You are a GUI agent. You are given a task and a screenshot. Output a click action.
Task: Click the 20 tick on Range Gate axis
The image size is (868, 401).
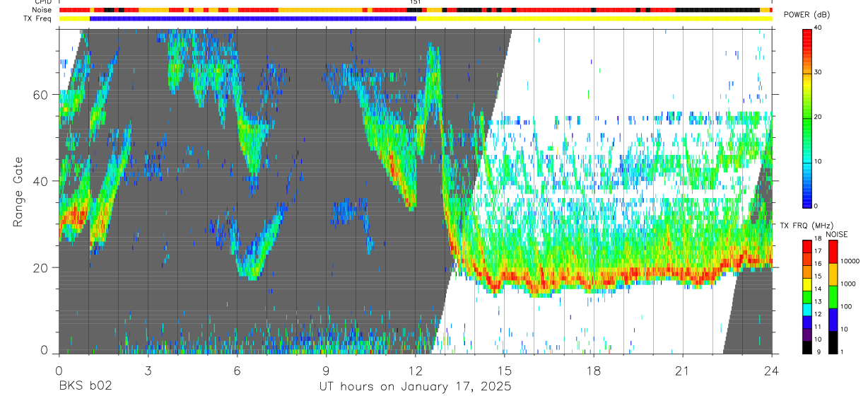[x=40, y=268]
